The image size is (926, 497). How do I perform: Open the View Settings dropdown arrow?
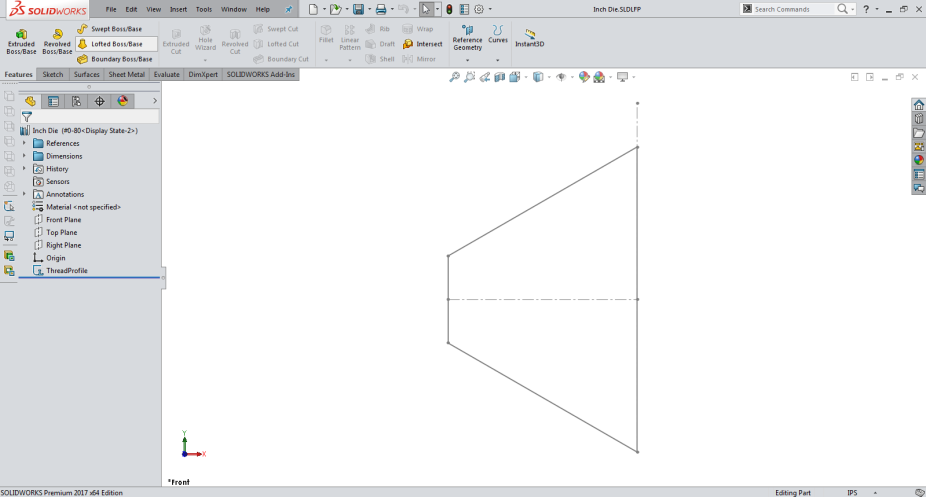(634, 77)
